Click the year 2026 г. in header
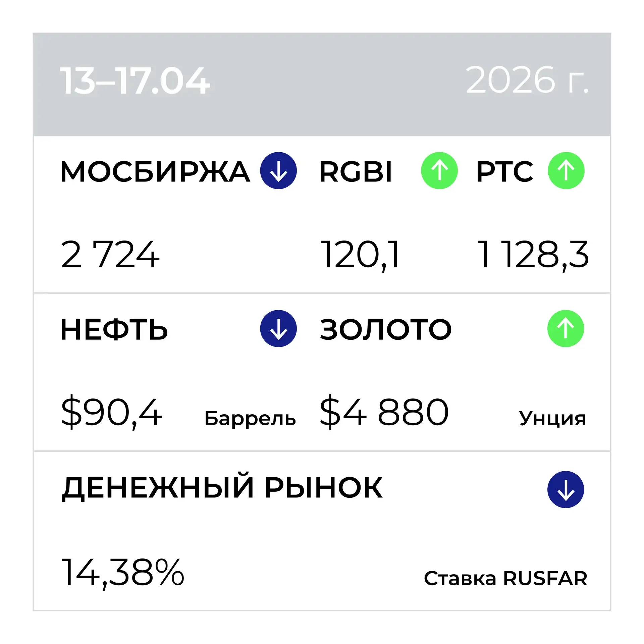The width and height of the screenshot is (644, 644). [527, 80]
